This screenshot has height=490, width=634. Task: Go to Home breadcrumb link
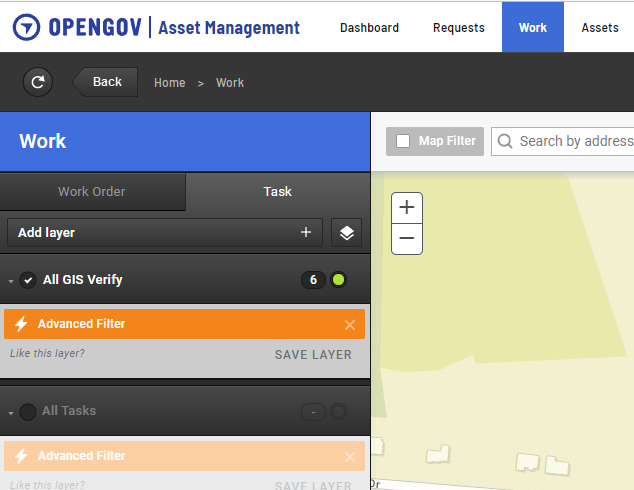click(169, 83)
